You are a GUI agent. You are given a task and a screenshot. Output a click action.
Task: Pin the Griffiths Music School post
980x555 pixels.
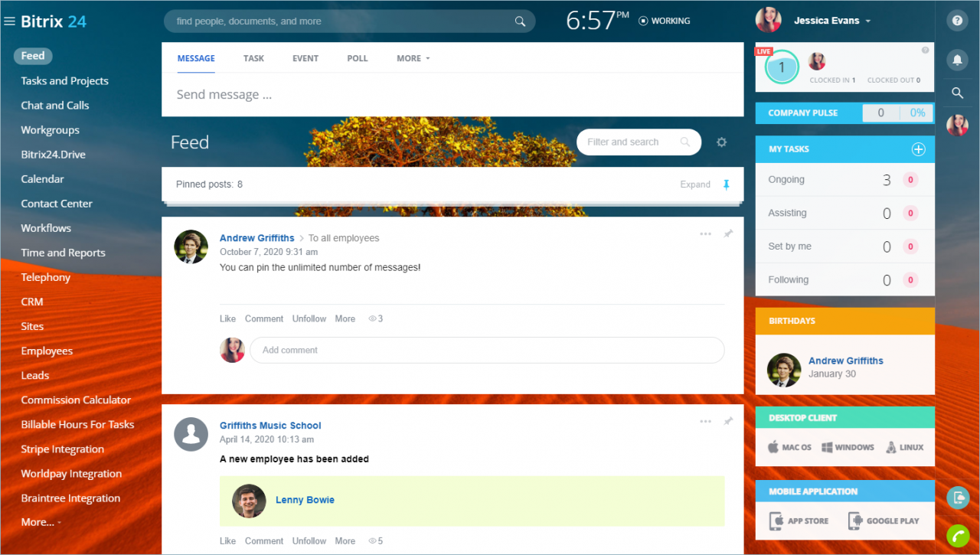coord(728,421)
